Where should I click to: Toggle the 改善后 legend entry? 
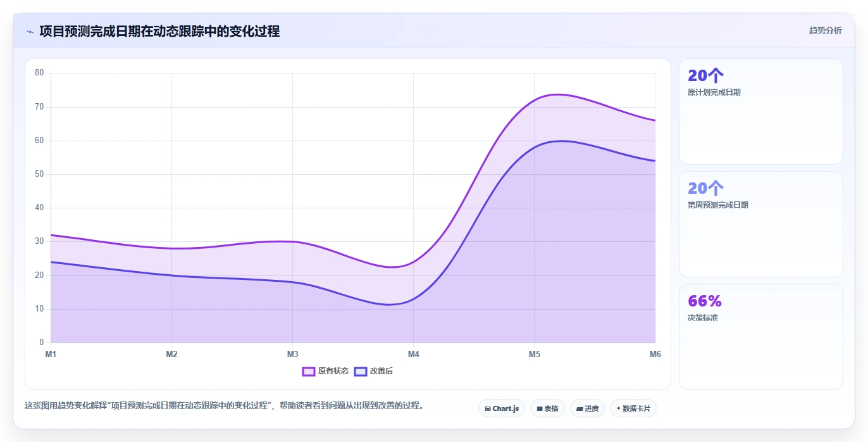373,371
